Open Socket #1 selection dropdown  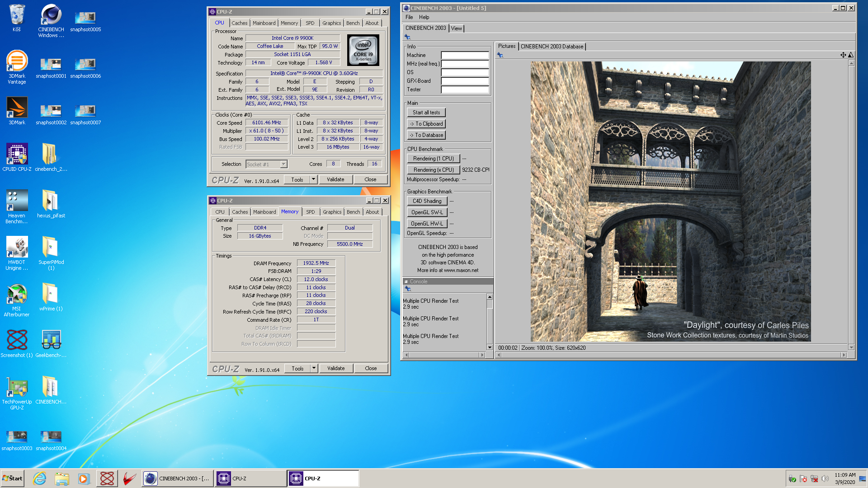tap(267, 164)
